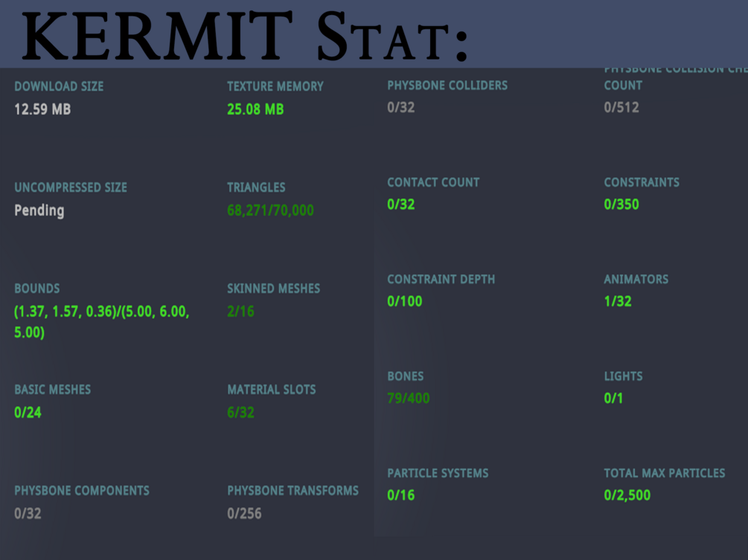Click the 0/32 value under PhysBone Components
Viewport: 748px width, 560px height.
point(28,513)
